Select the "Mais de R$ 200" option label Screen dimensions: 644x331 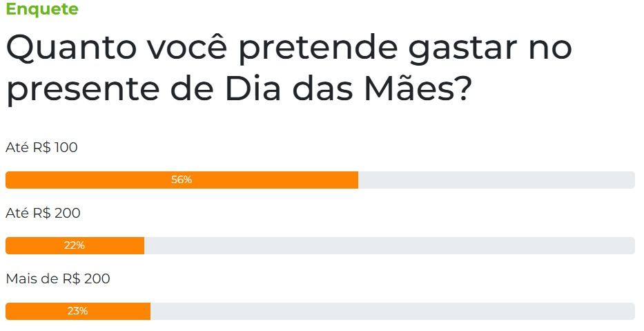tap(58, 278)
